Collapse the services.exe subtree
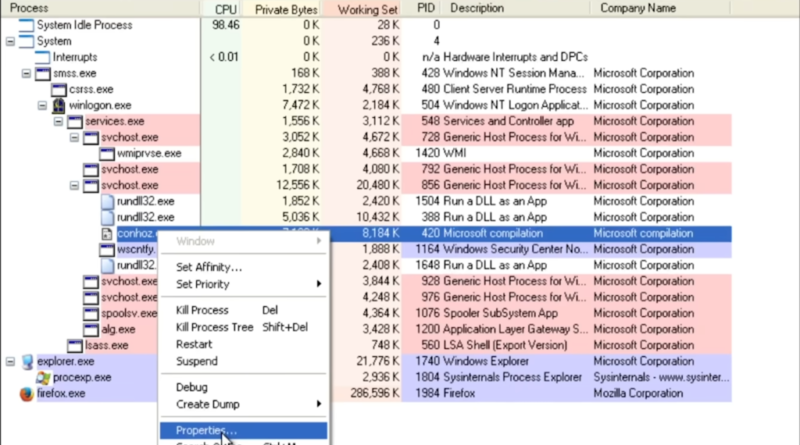The image size is (800, 445). pos(58,121)
